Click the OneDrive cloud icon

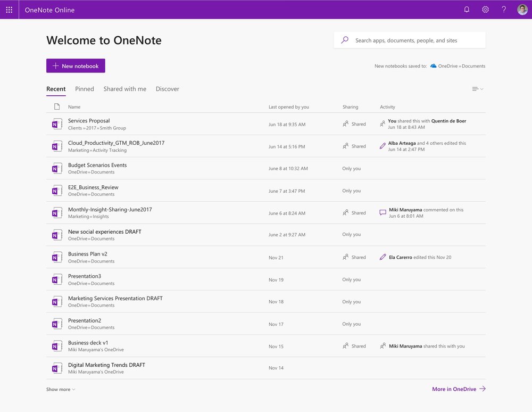[433, 66]
